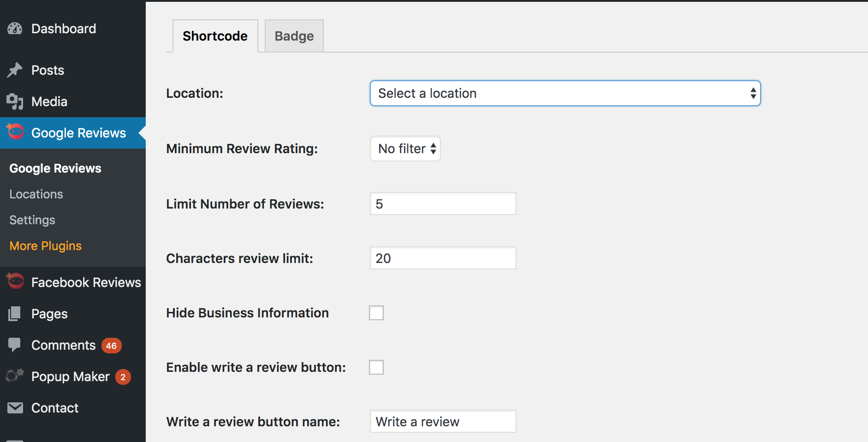Click the Limit Number of Reviews field
This screenshot has height=442, width=868.
[443, 203]
